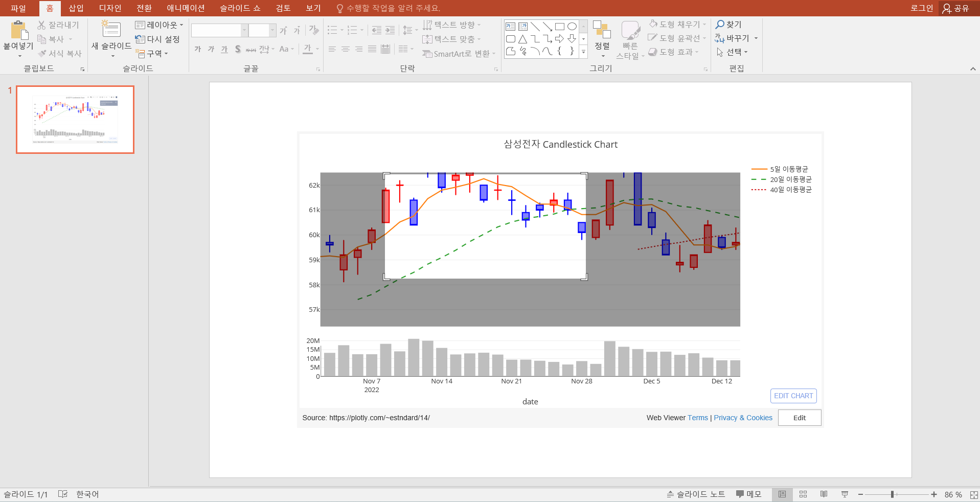This screenshot has height=502, width=980.
Task: Decrease indent level icon
Action: click(x=377, y=30)
